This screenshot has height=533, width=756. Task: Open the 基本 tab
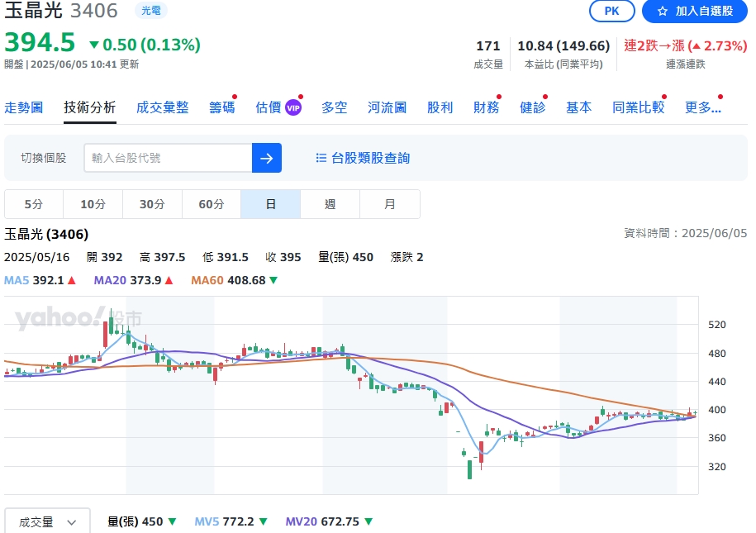(578, 107)
